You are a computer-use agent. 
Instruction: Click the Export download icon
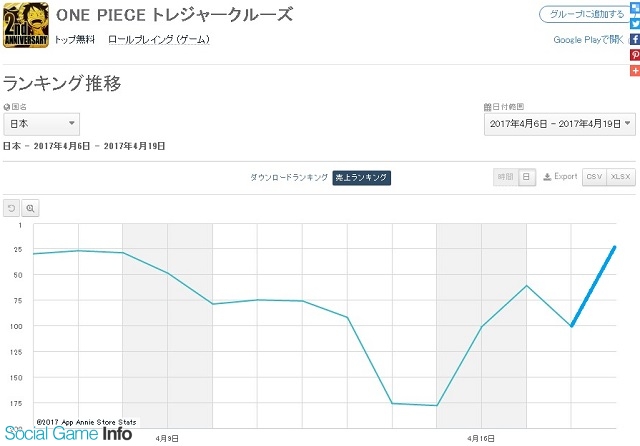click(547, 177)
